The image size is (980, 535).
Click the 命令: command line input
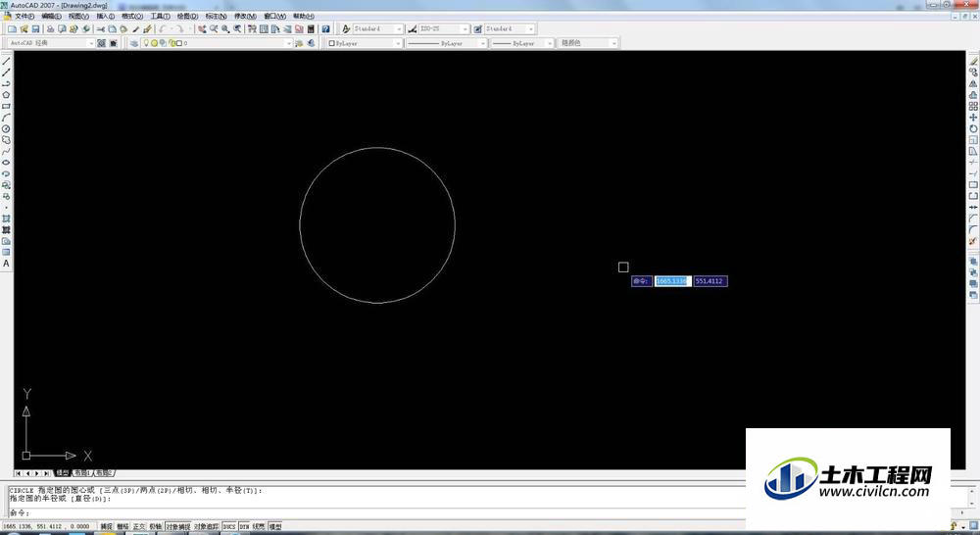pos(375,512)
